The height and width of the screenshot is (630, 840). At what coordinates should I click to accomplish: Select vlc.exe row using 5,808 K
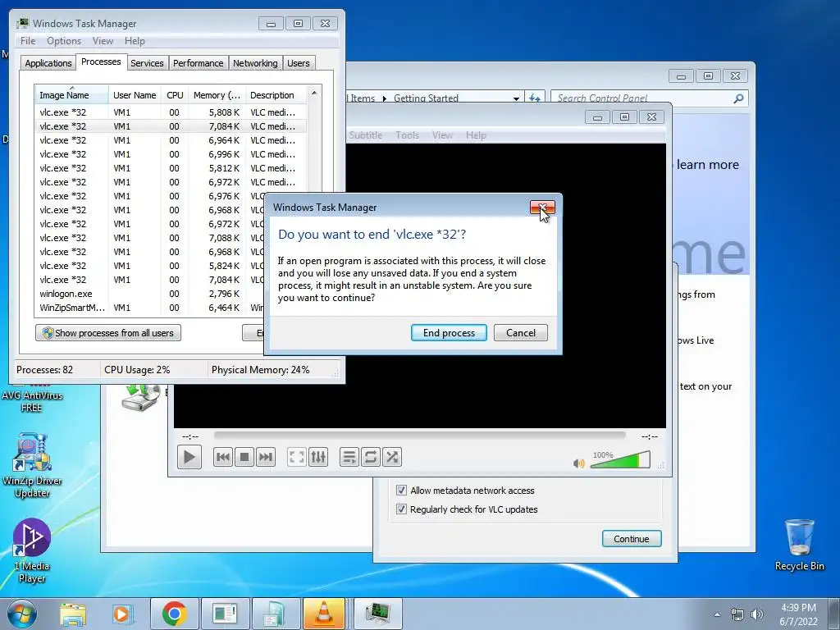click(171, 112)
